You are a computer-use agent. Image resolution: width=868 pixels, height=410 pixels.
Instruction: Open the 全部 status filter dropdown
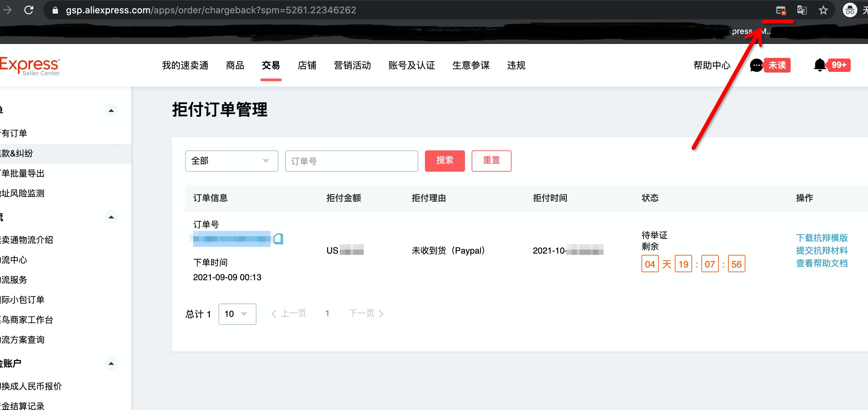pos(231,161)
